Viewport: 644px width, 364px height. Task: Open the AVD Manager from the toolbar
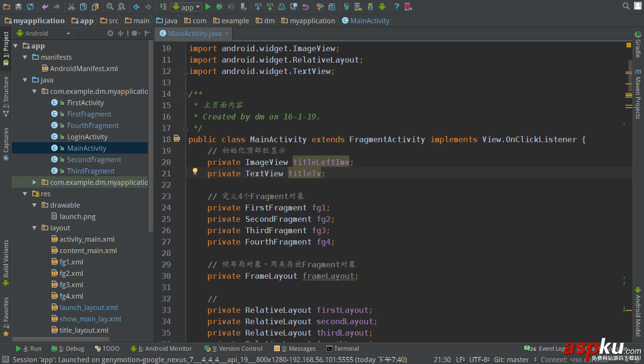[358, 7]
